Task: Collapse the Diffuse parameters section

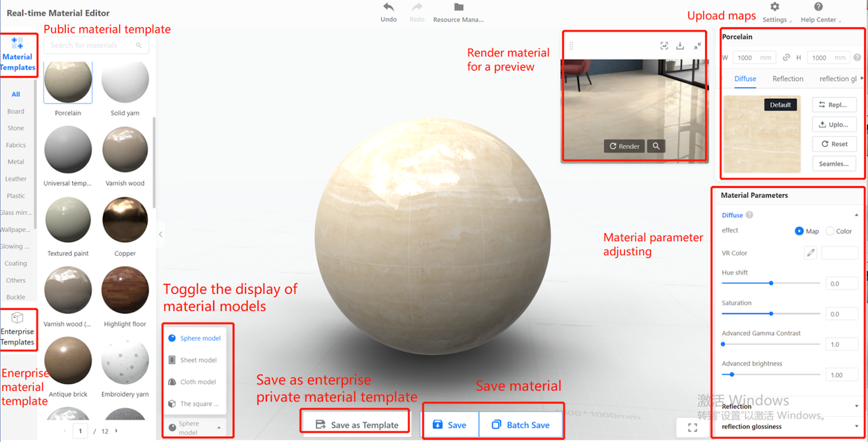Action: click(857, 215)
